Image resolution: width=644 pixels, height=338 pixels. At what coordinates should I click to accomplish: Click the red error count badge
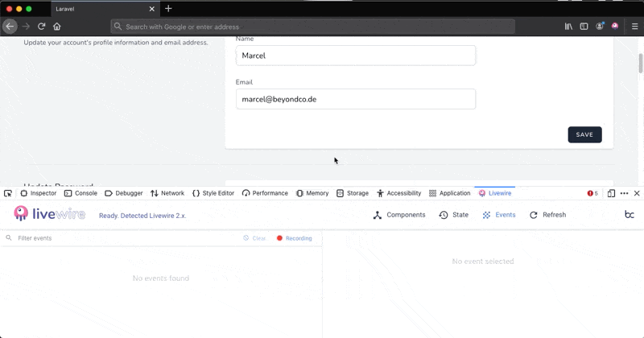[x=592, y=193]
